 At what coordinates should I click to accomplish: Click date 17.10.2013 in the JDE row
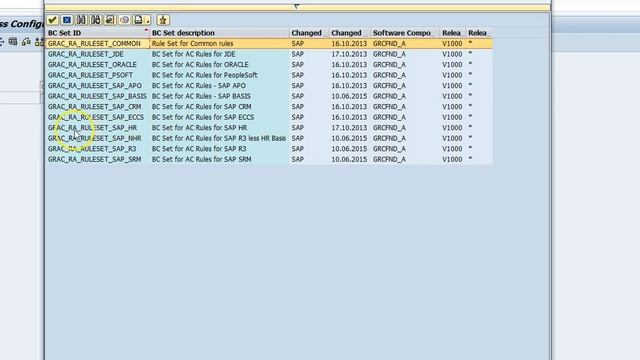pos(349,54)
